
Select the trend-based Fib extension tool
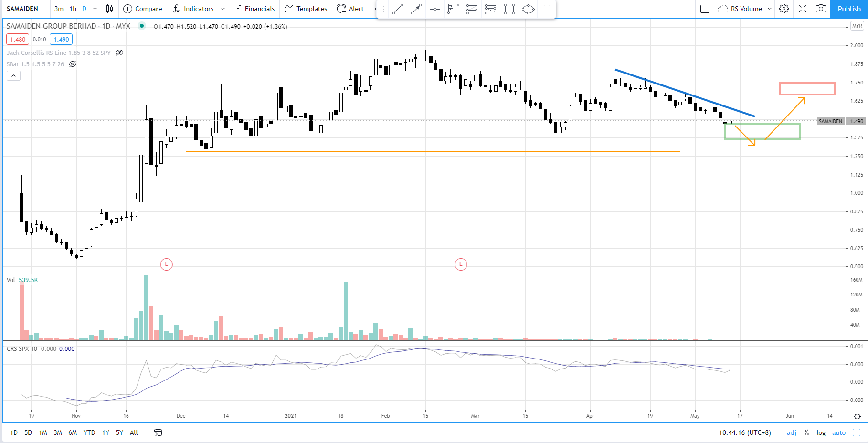490,9
